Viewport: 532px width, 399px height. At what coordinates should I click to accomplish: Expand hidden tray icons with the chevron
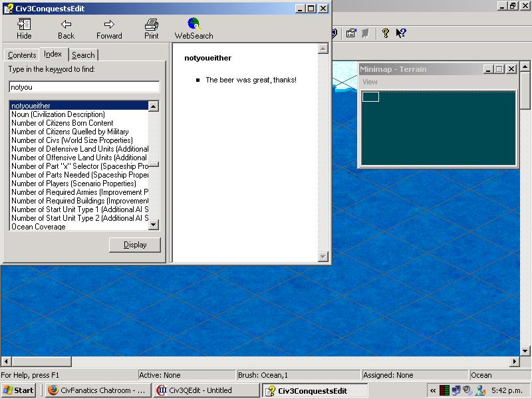click(x=433, y=390)
